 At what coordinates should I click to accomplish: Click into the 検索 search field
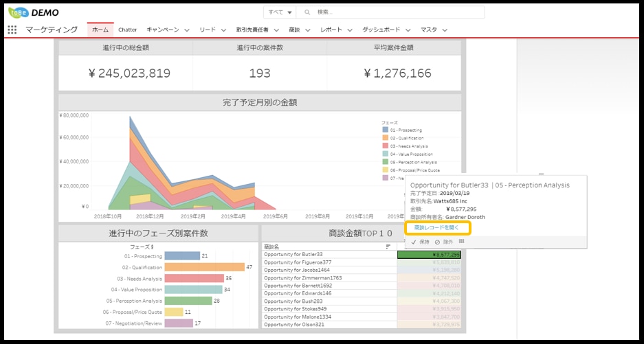click(x=397, y=12)
